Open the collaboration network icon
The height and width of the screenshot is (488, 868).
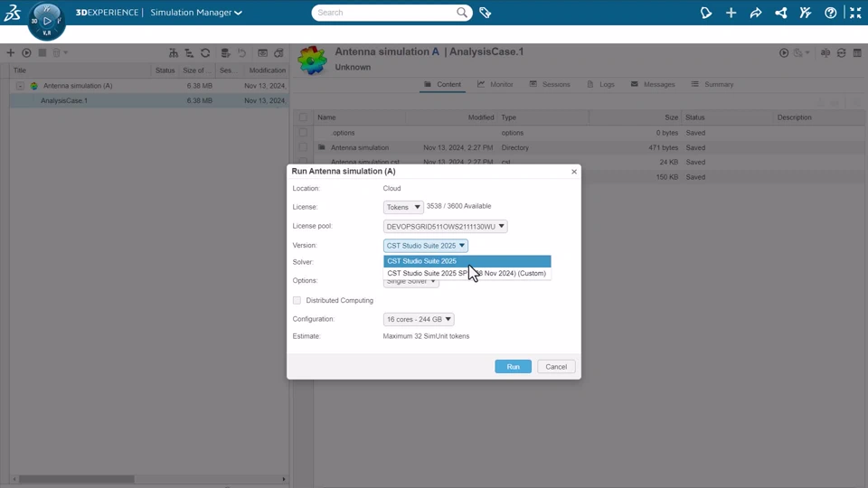tap(780, 12)
